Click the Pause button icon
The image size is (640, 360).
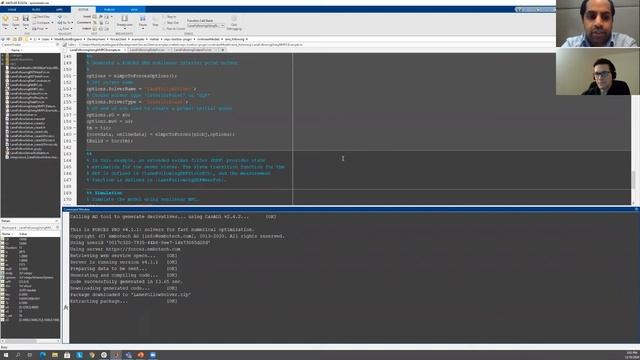tap(142, 19)
